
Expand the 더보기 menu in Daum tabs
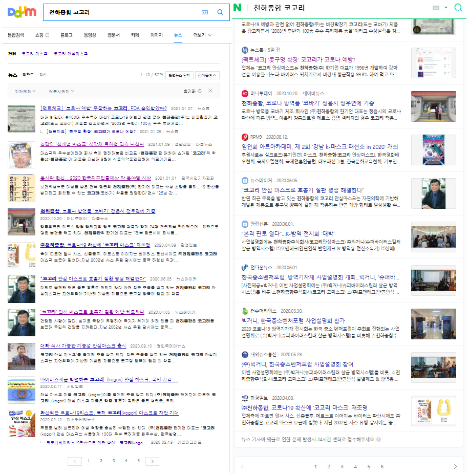pos(202,35)
